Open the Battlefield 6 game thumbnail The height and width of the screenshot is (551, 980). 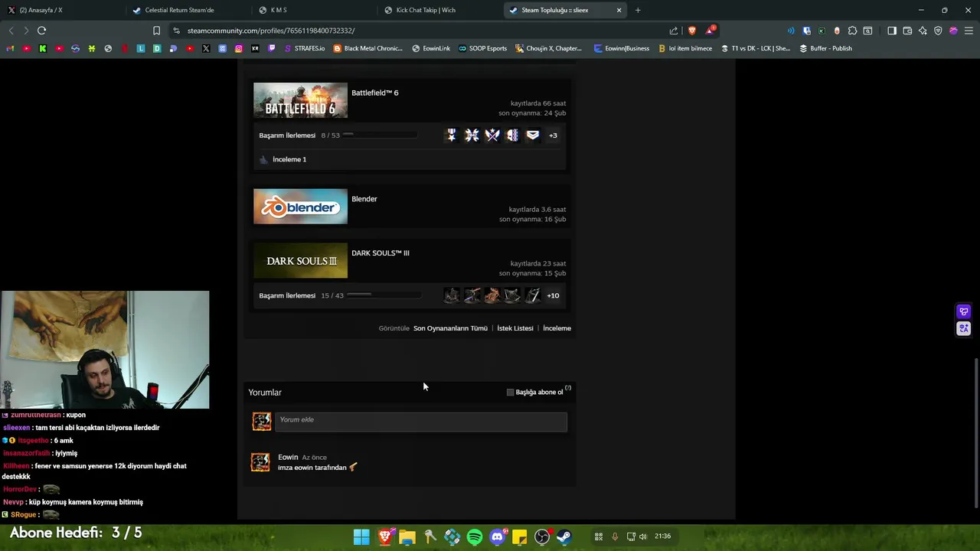[300, 100]
